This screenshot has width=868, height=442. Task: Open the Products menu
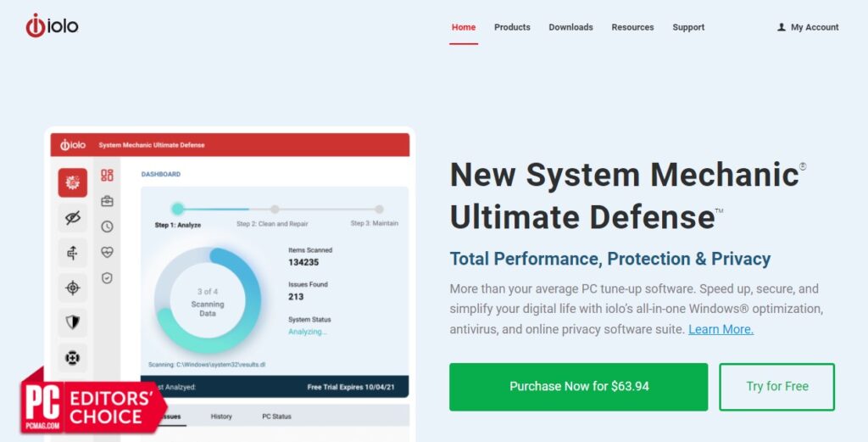pyautogui.click(x=512, y=27)
